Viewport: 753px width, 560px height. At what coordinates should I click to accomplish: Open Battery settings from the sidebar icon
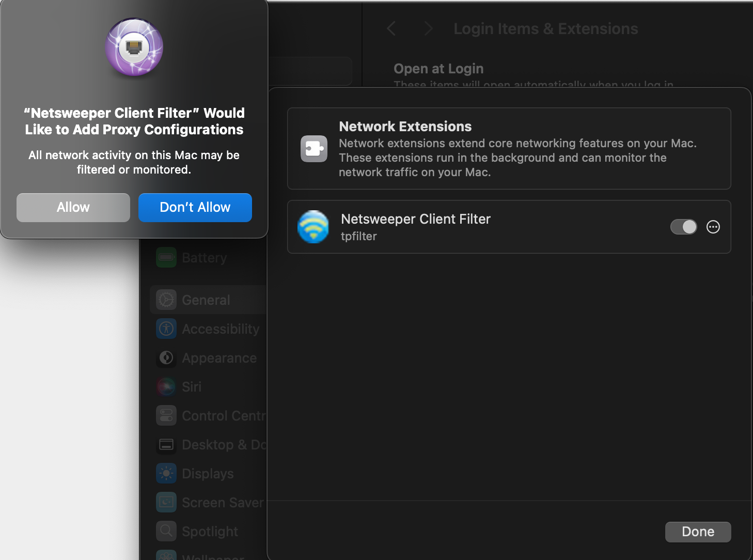(x=166, y=257)
